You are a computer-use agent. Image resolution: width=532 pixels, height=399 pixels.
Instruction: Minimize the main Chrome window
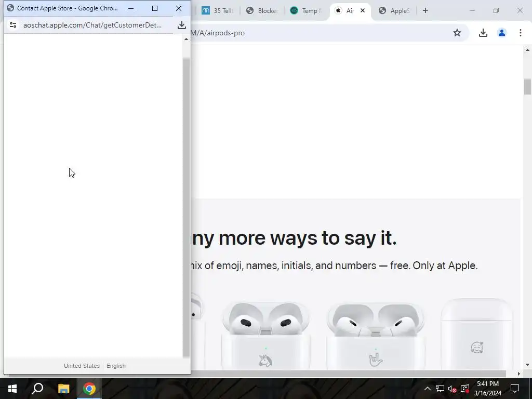472,10
